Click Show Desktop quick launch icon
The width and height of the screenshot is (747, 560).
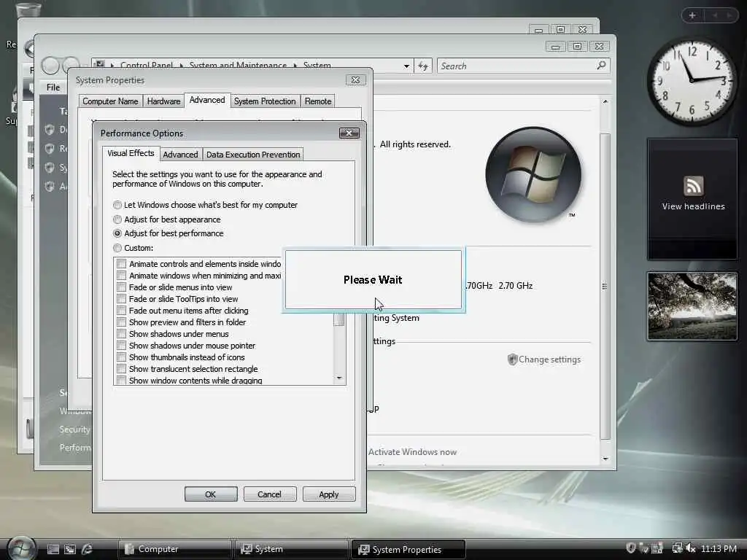(53, 550)
